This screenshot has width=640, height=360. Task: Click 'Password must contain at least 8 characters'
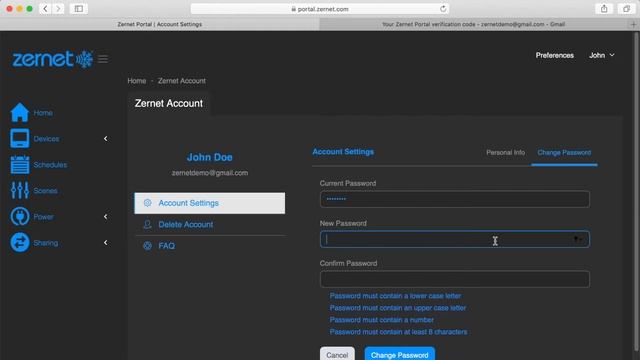[398, 332]
